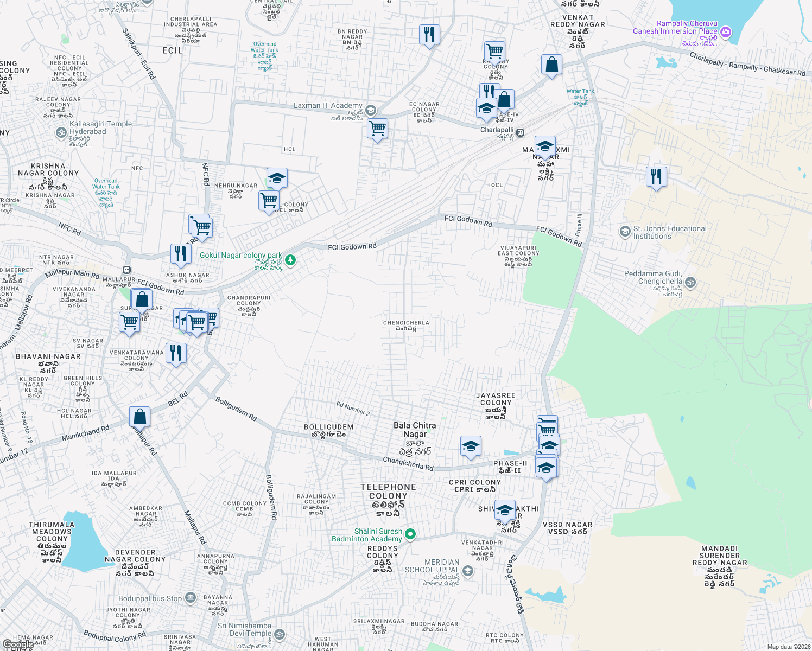Image resolution: width=812 pixels, height=651 pixels.
Task: Select the Rampally Cheruvu Ganesh Immersion Place icon
Action: click(x=725, y=32)
